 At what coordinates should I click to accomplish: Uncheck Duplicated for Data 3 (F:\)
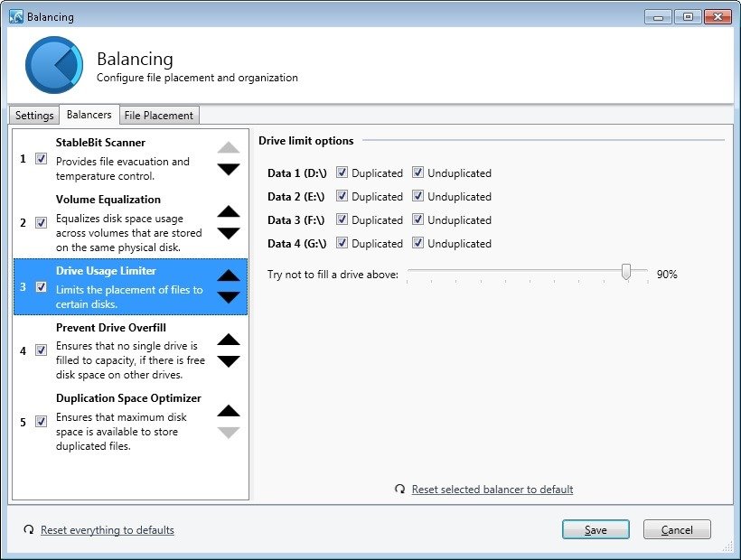342,219
